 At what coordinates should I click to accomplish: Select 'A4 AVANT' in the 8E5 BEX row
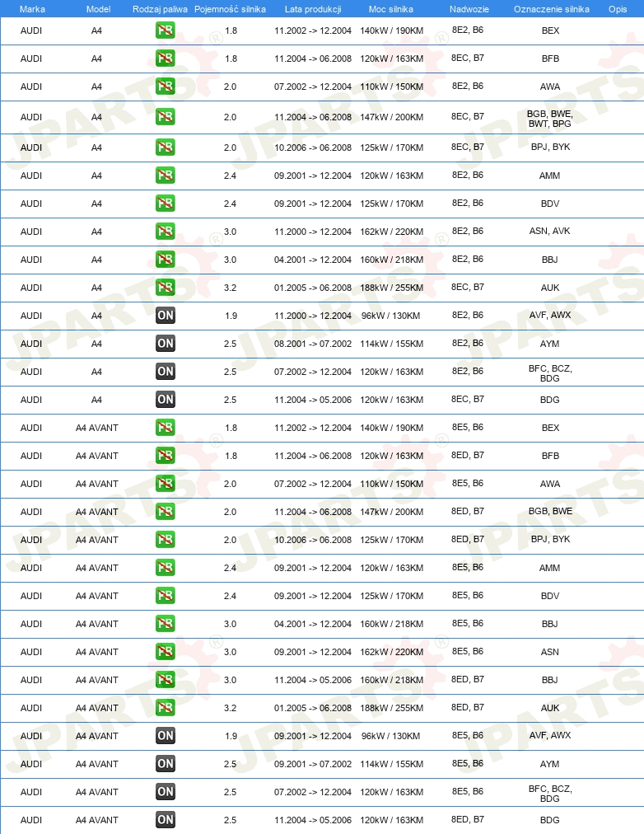pyautogui.click(x=96, y=428)
